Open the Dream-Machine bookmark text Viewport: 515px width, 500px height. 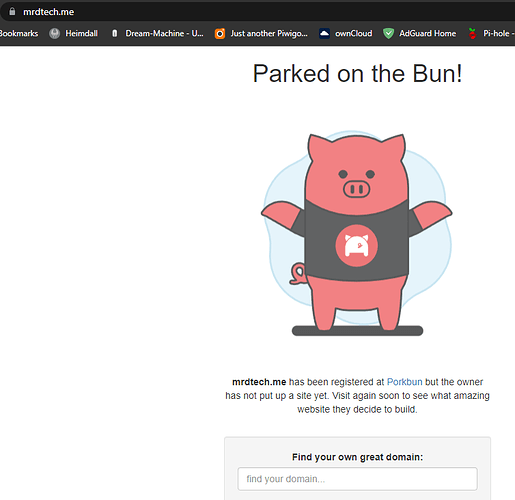click(x=164, y=33)
